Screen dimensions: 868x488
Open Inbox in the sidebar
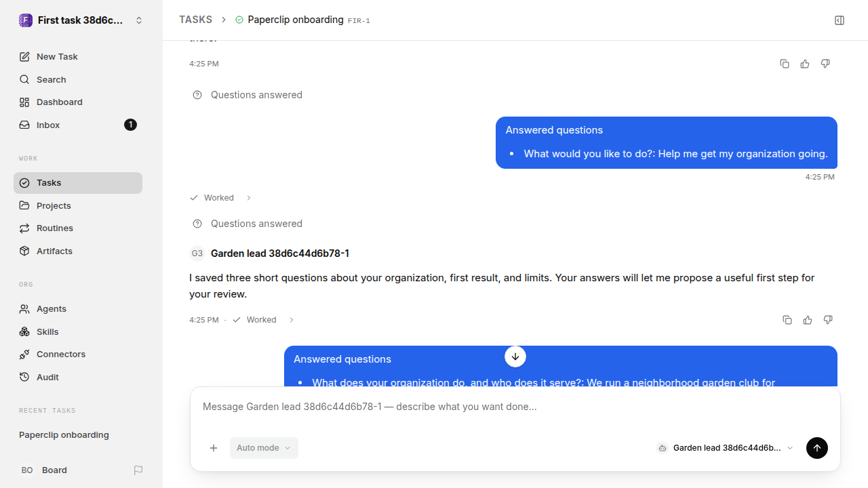tap(78, 125)
